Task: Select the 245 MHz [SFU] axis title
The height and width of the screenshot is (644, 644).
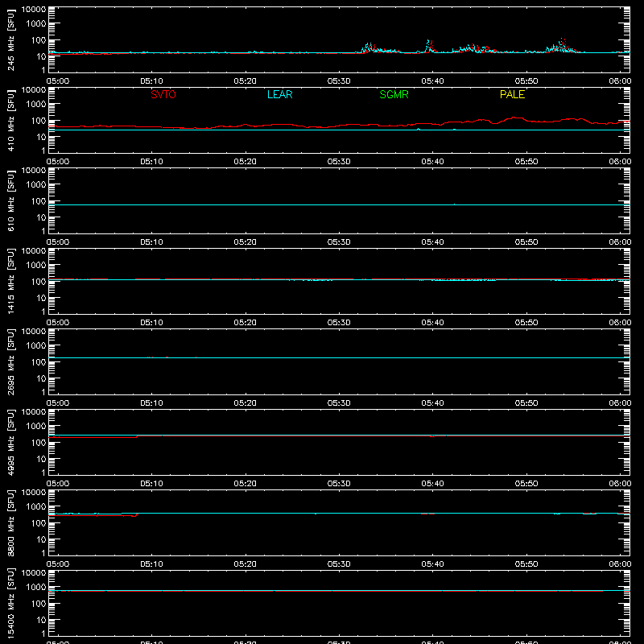Action: click(x=10, y=39)
